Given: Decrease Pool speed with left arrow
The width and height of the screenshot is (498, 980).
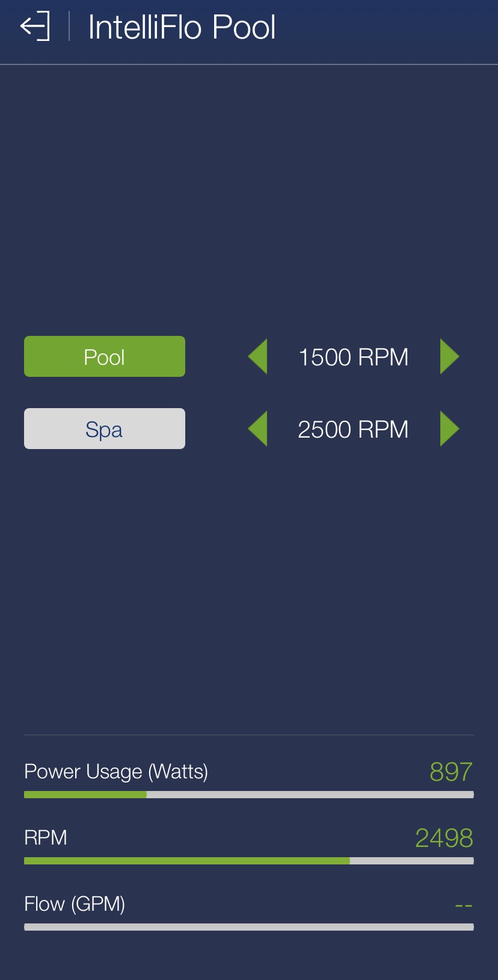Looking at the screenshot, I should click(x=257, y=356).
